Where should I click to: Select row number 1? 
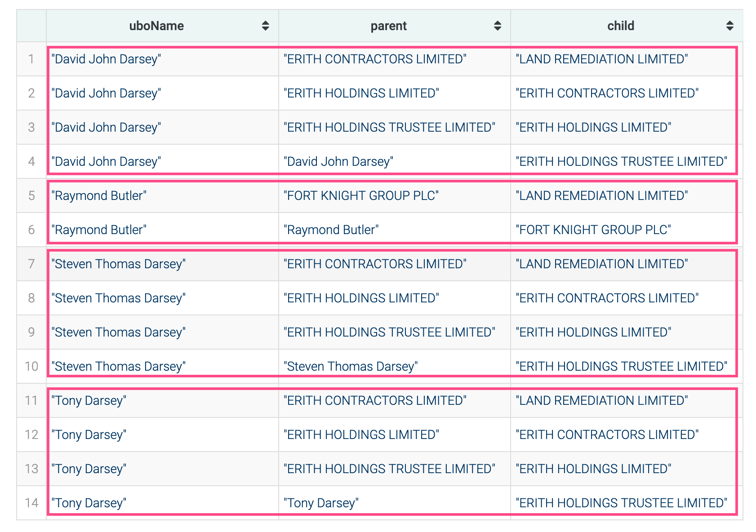(31, 59)
